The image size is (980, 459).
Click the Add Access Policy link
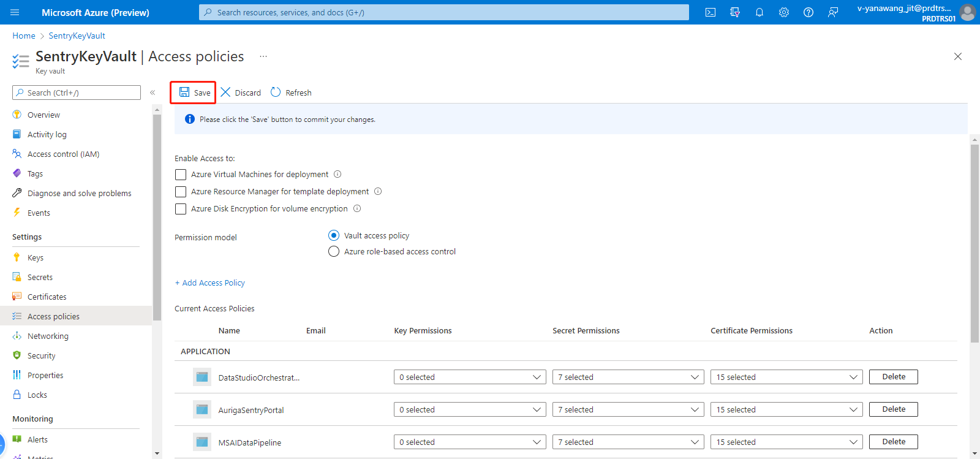click(209, 283)
